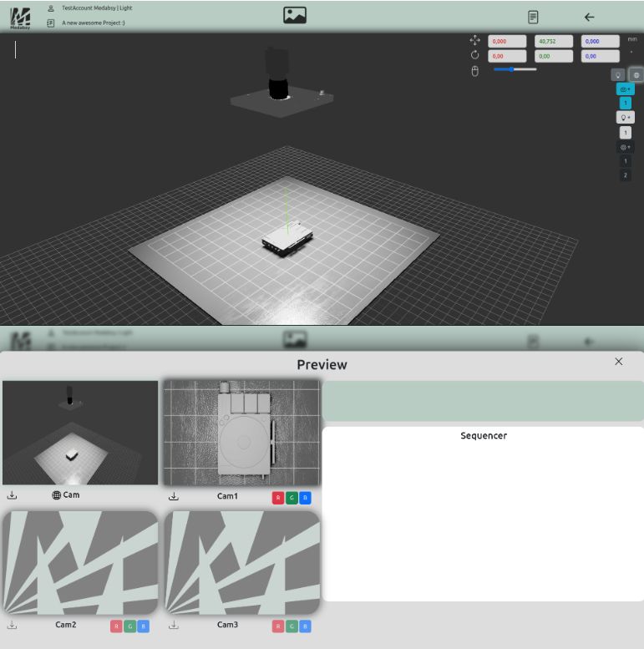Download the Cam1 preview image
The width and height of the screenshot is (644, 649).
[174, 496]
